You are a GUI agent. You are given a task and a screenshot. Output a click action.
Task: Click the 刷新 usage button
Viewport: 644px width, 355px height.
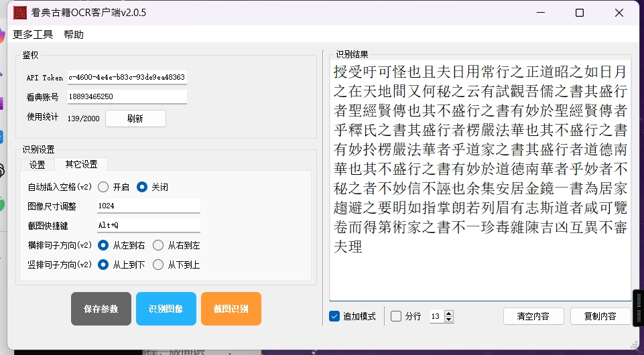135,119
